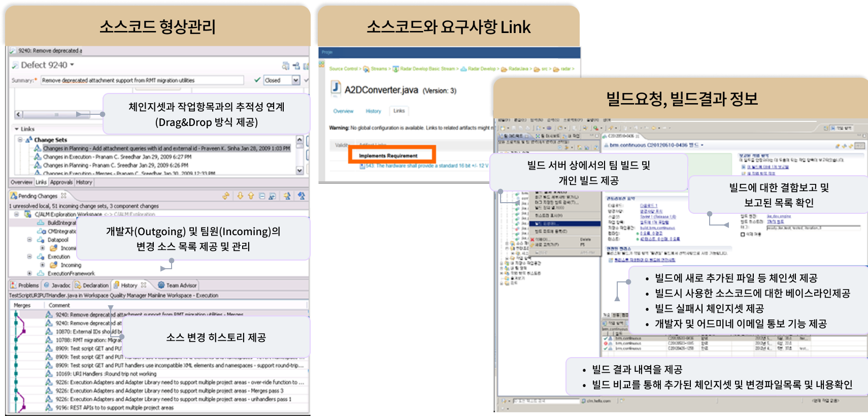Collapse the C/ALM Exploration Workspace node
868x416 pixels.
(x=17, y=214)
